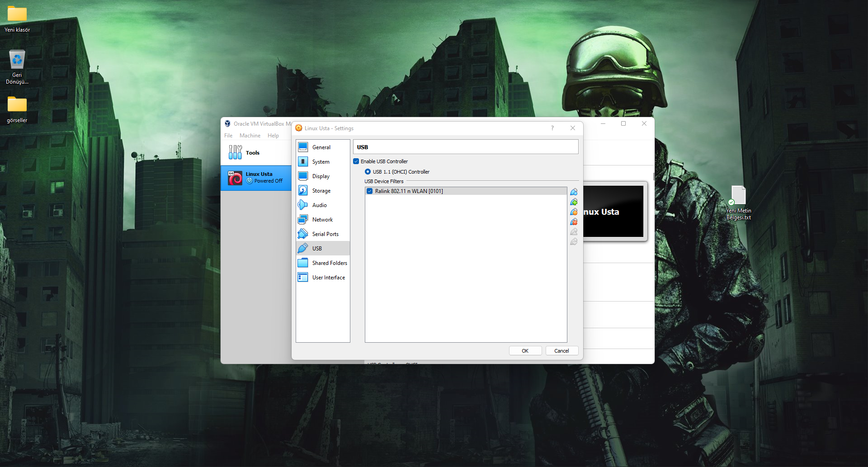Open the General settings category
The width and height of the screenshot is (868, 467).
(323, 147)
